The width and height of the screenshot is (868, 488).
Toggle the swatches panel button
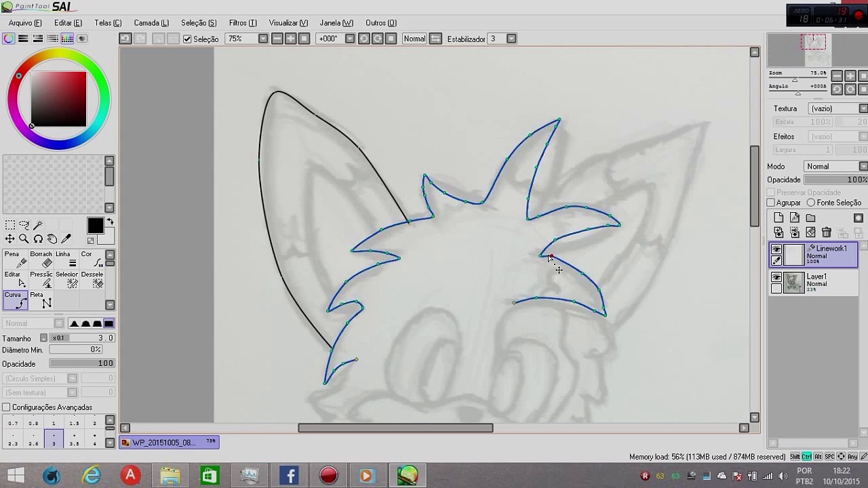[67, 39]
